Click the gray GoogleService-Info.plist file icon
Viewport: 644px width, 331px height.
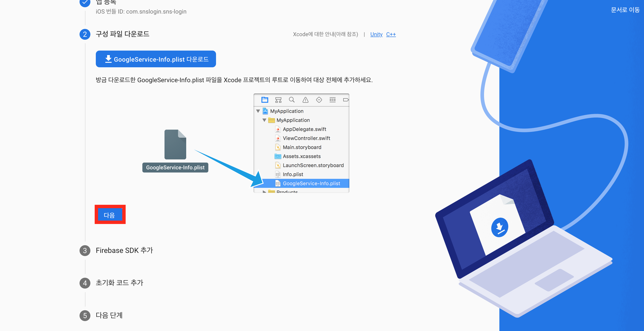click(x=175, y=145)
